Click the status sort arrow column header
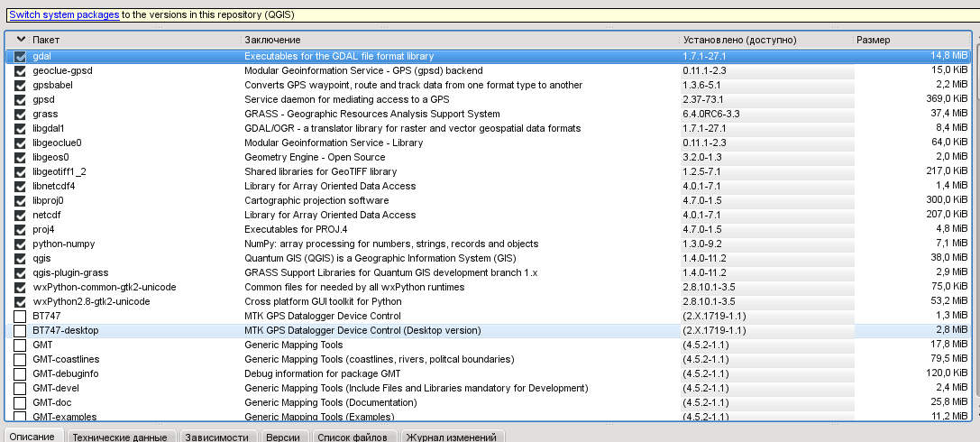Image resolution: width=980 pixels, height=442 pixels. [20, 41]
